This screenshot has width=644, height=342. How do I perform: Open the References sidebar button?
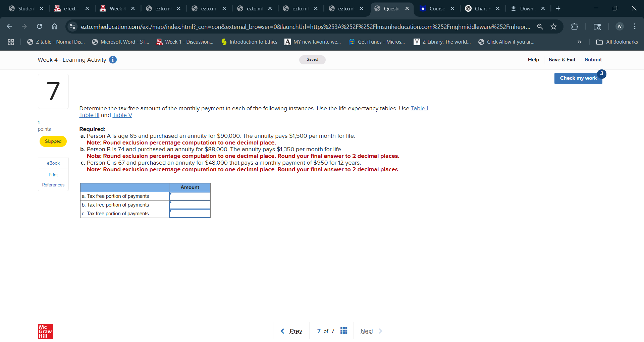pyautogui.click(x=53, y=185)
